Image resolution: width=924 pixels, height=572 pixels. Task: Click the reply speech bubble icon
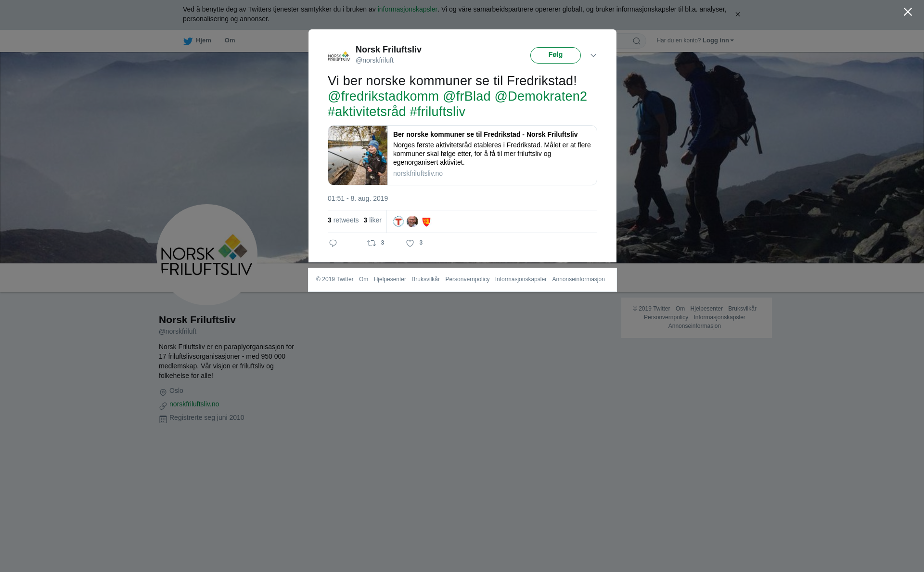click(333, 243)
